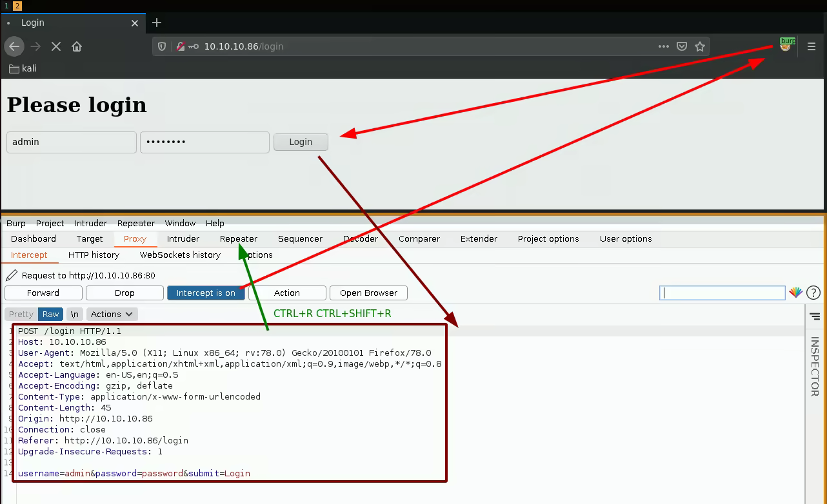
Task: Drop the intercepted request
Action: click(125, 293)
